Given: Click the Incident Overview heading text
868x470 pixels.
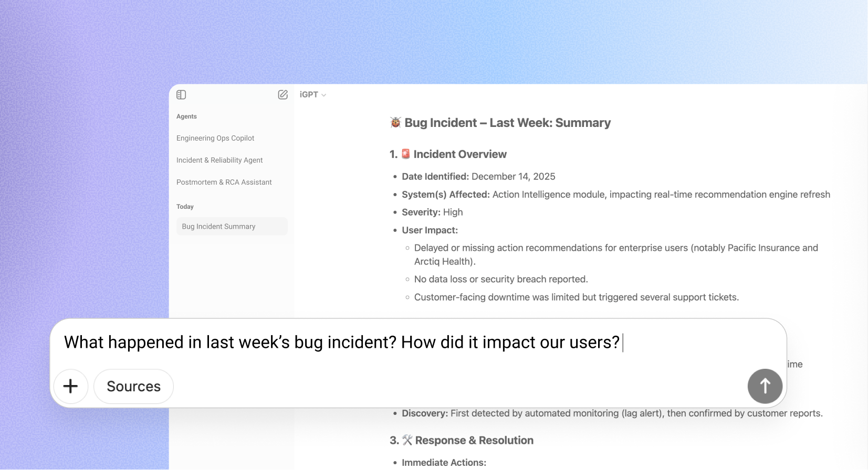Looking at the screenshot, I should click(460, 154).
